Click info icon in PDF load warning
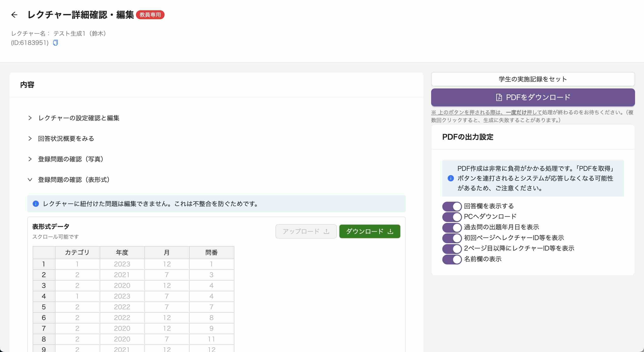 point(451,178)
